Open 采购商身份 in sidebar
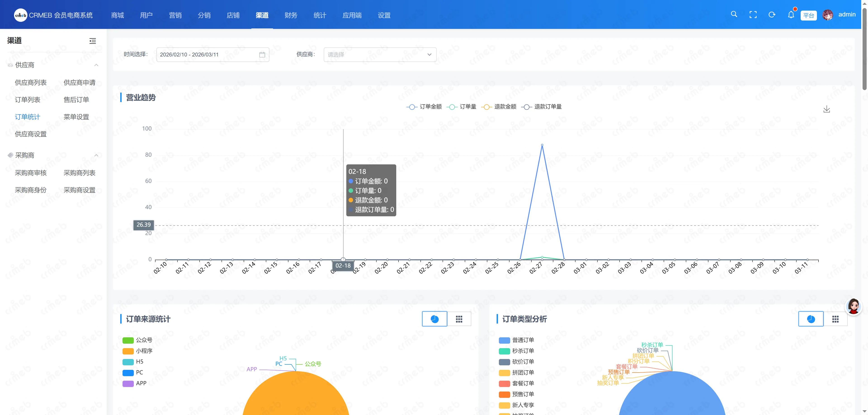Viewport: 868px width, 415px height. (31, 190)
